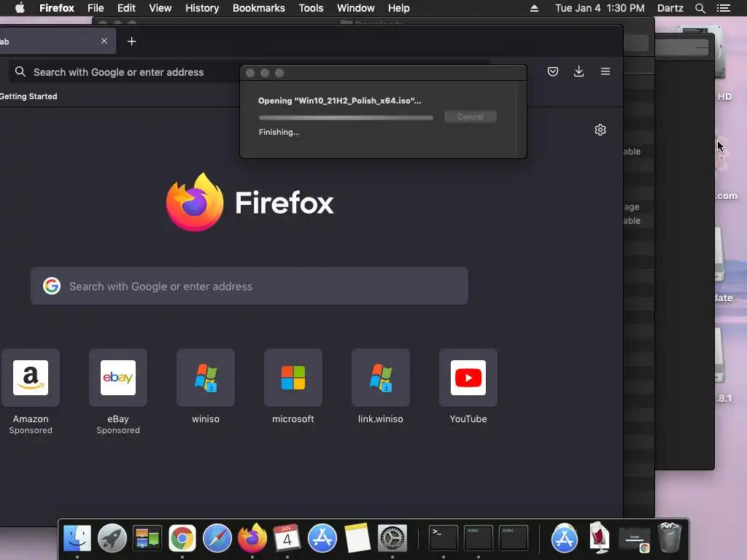
Task: Click the Opening Win10_21H2_Polish_x64.iso label
Action: [x=339, y=101]
